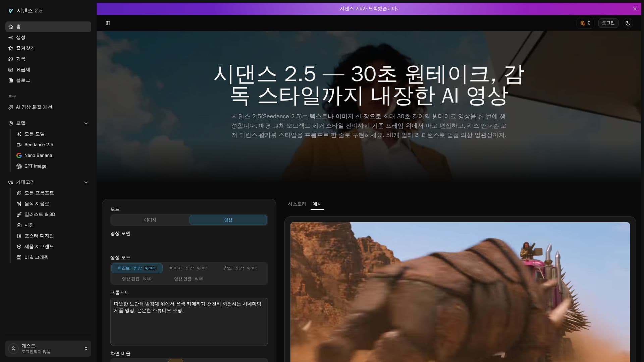Click the brush icon for 일러스트 & 3D

point(19,215)
